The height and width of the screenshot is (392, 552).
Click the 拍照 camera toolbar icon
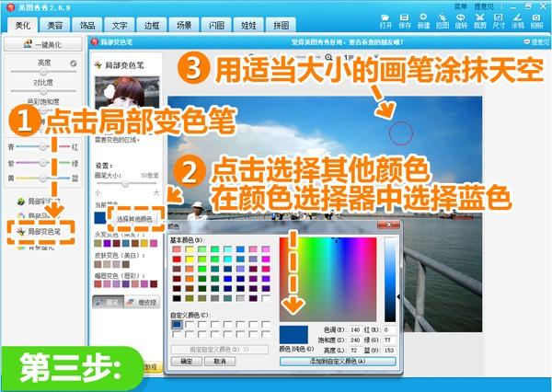pos(536,21)
